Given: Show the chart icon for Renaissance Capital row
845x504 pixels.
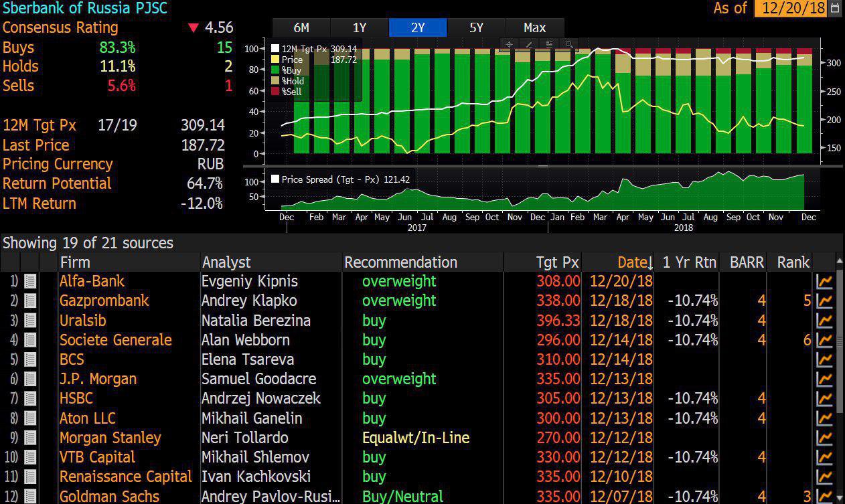Looking at the screenshot, I should (824, 477).
